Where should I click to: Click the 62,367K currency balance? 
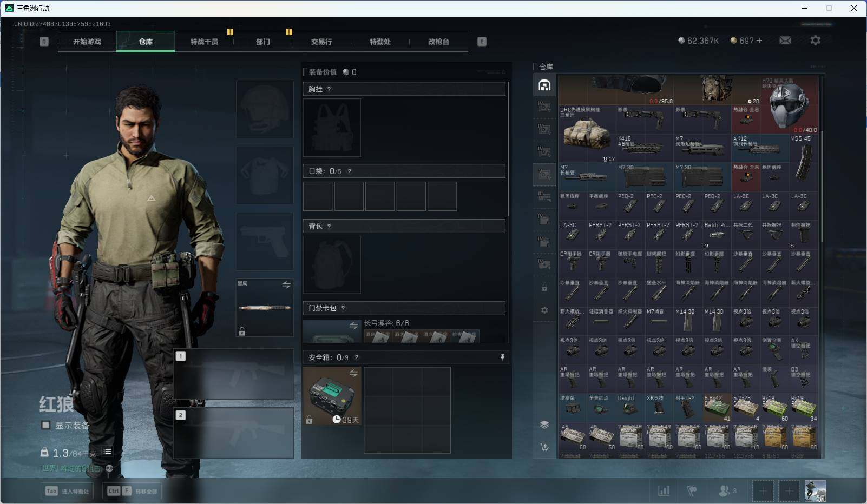coord(698,41)
